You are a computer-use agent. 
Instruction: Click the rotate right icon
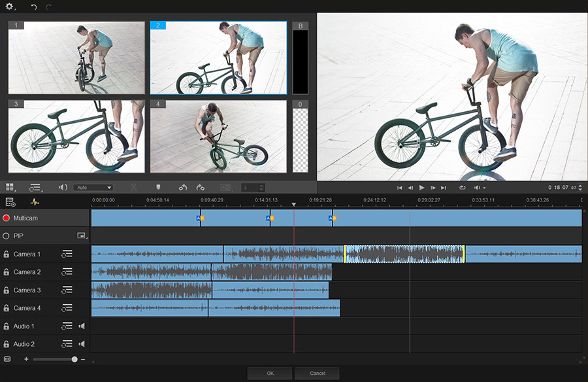click(201, 188)
